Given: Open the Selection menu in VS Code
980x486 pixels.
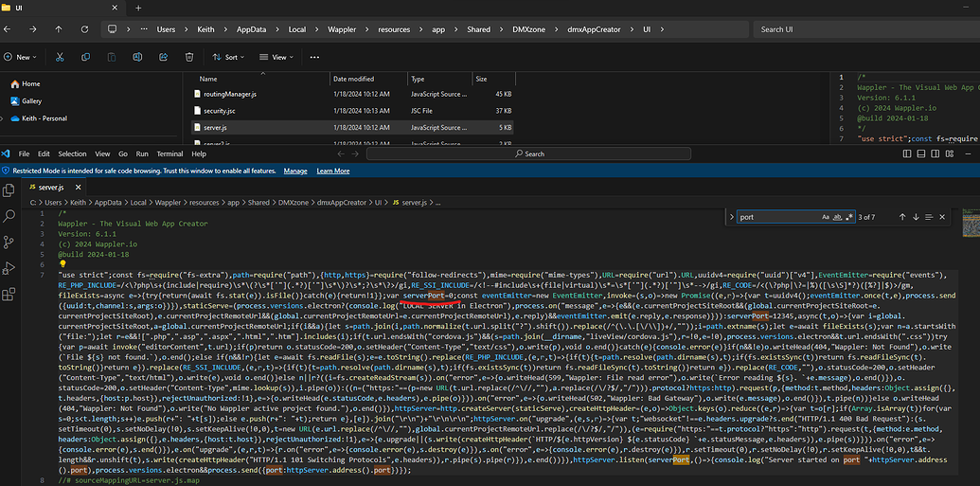Looking at the screenshot, I should pyautogui.click(x=73, y=153).
